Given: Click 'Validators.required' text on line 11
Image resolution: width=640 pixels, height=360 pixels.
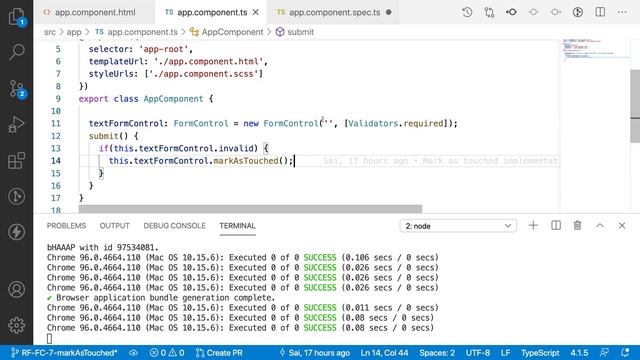Looking at the screenshot, I should pyautogui.click(x=396, y=123).
